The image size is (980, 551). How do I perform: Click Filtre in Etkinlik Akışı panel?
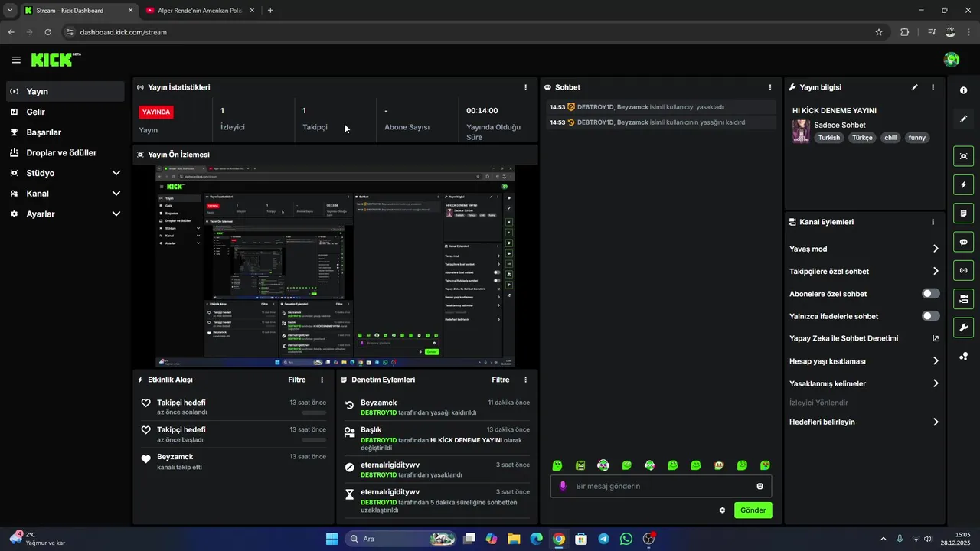click(296, 380)
